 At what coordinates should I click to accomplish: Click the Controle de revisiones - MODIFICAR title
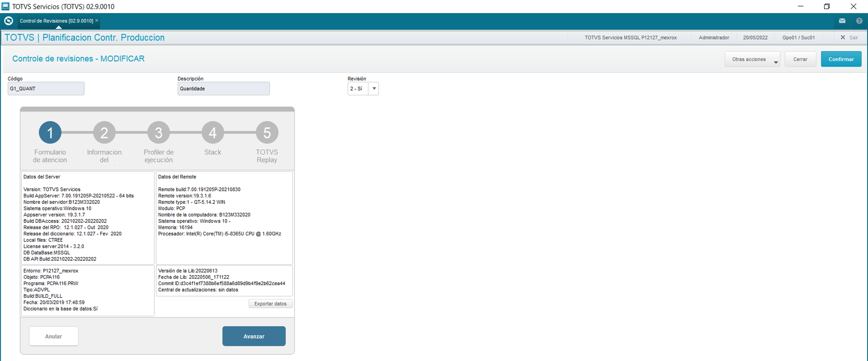78,59
